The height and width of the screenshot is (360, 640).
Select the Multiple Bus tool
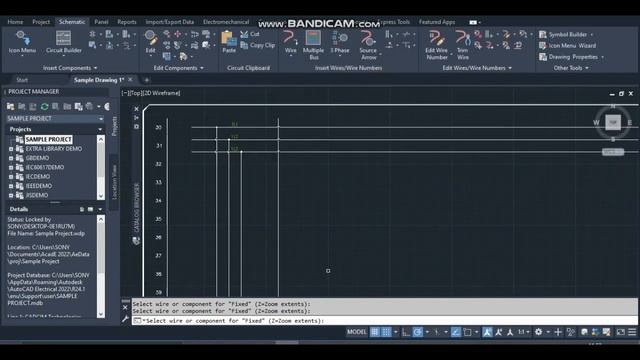click(313, 45)
